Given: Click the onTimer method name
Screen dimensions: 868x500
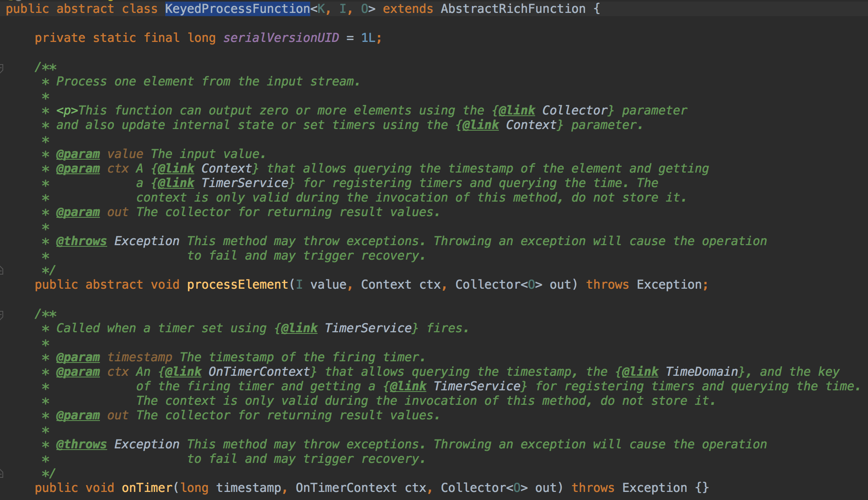Looking at the screenshot, I should point(147,488).
